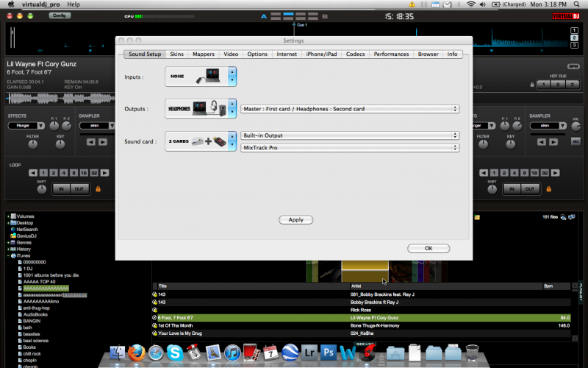Click the NetSearch globe icon
This screenshot has height=368, width=588.
(x=14, y=229)
